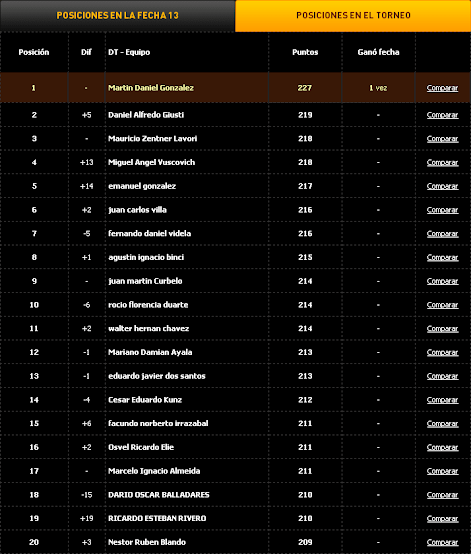The image size is (471, 554).
Task: Click the name rocio florencia duarte
Action: click(x=148, y=305)
